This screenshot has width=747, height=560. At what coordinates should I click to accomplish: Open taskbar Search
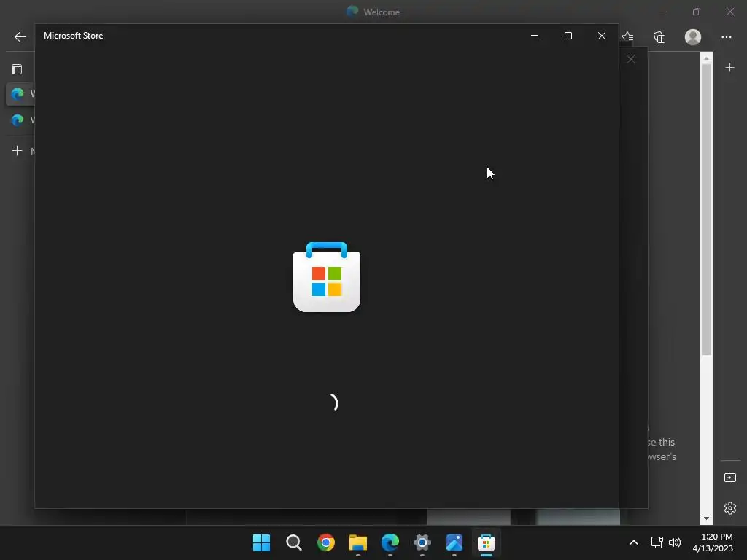pyautogui.click(x=293, y=542)
